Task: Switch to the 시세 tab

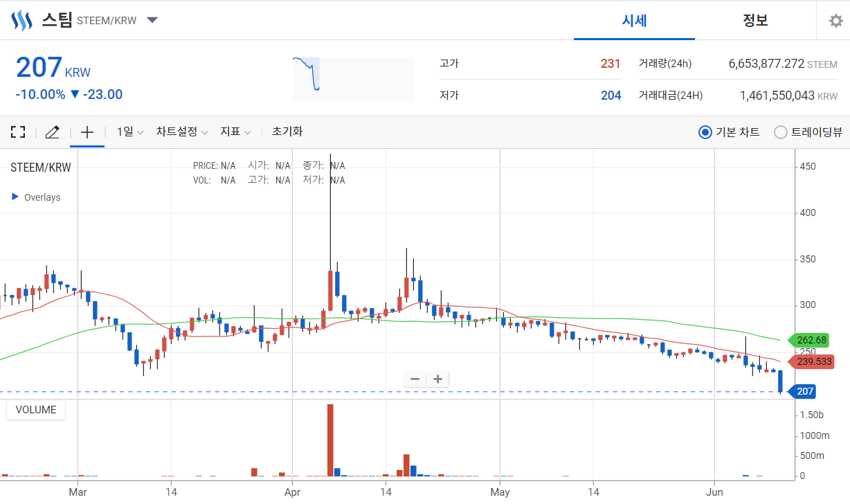Action: [x=634, y=20]
